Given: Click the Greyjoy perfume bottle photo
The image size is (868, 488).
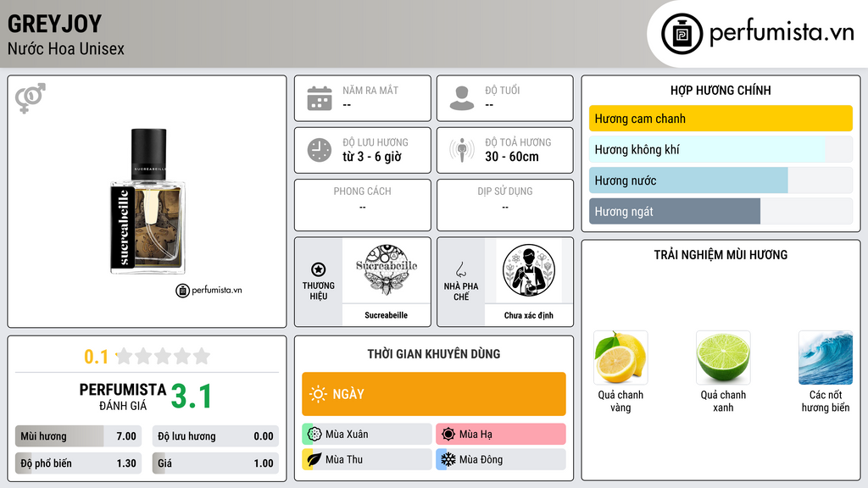Looking at the screenshot, I should [x=147, y=202].
